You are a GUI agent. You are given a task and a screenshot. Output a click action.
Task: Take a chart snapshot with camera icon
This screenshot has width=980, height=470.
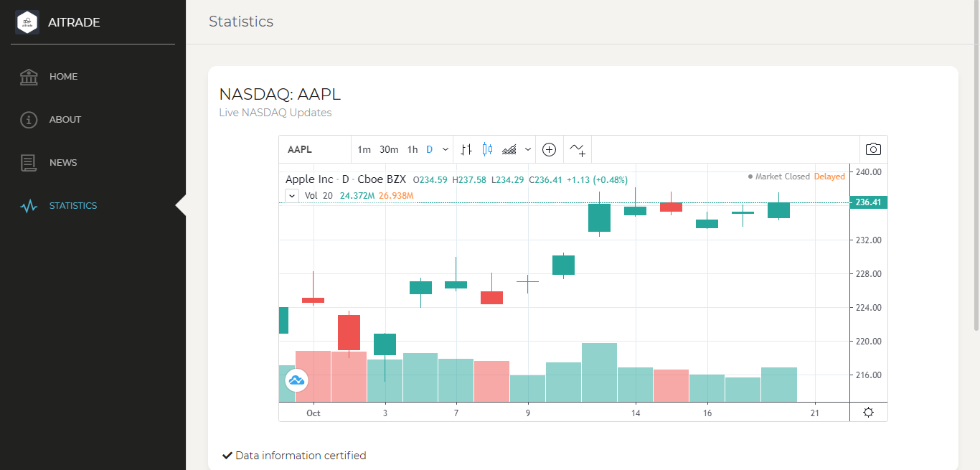click(x=873, y=149)
